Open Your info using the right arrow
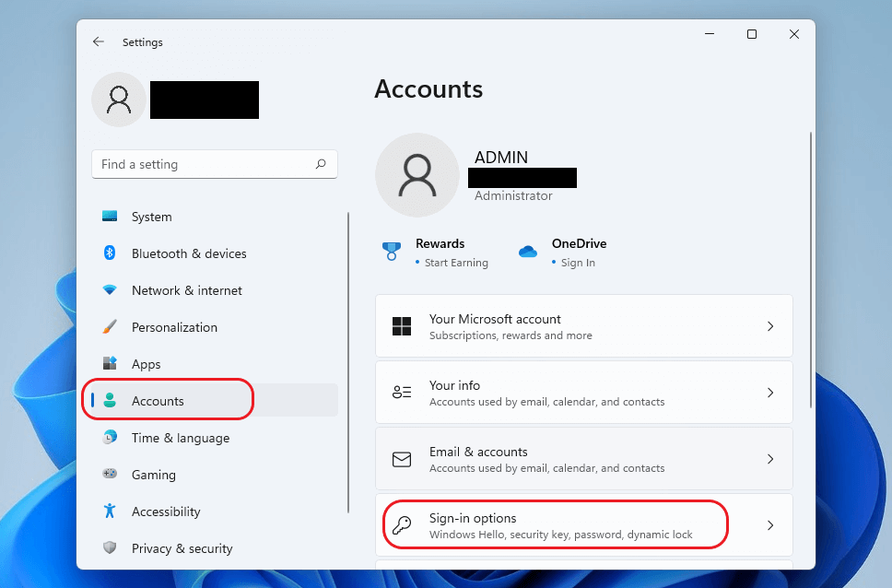 (770, 392)
